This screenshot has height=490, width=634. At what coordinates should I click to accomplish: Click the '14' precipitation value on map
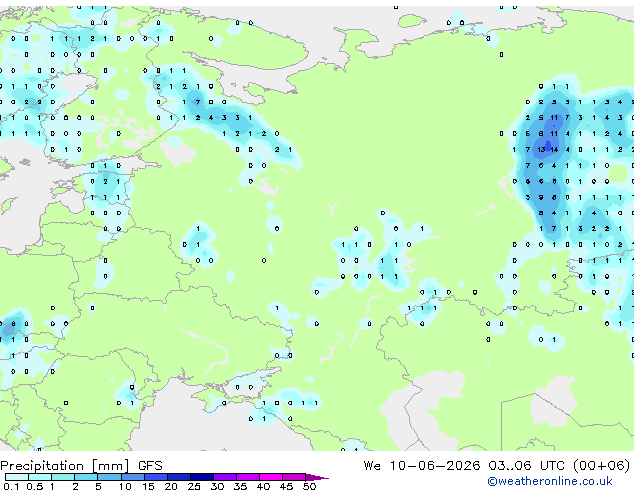tap(554, 150)
